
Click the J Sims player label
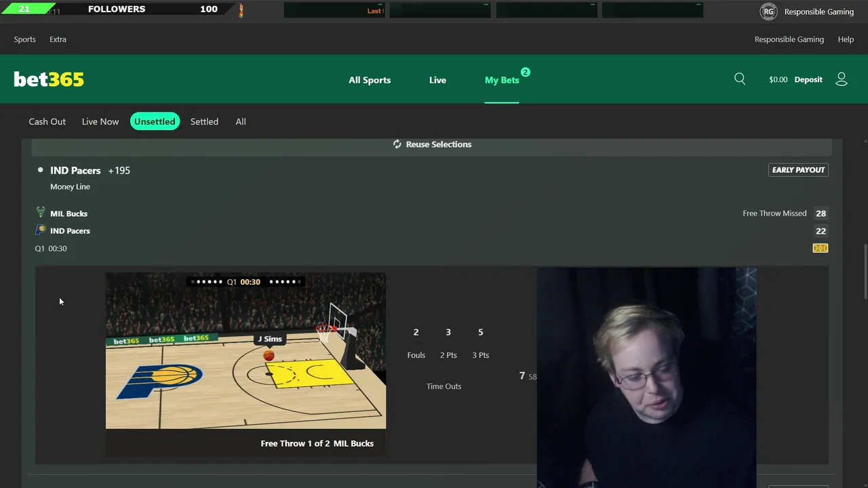[x=270, y=339]
